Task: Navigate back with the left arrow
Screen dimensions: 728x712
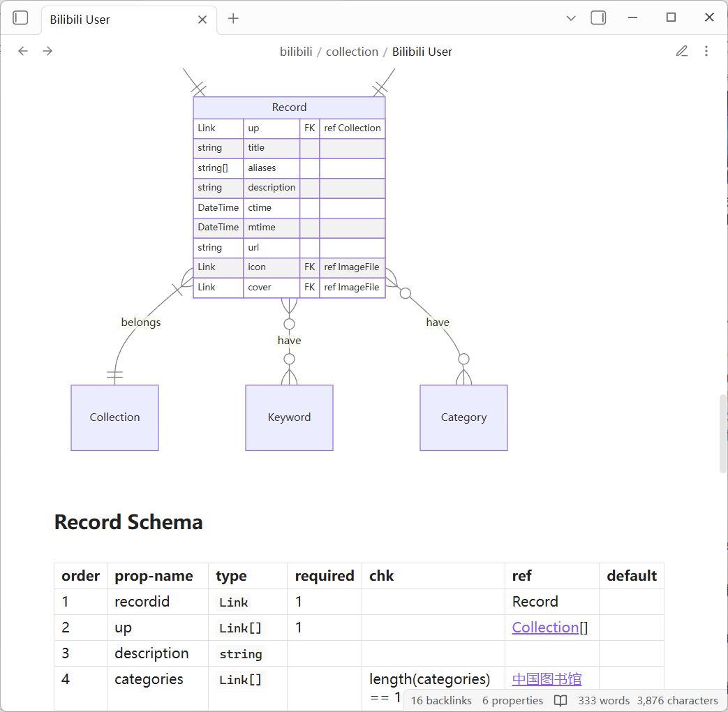Action: (x=23, y=51)
